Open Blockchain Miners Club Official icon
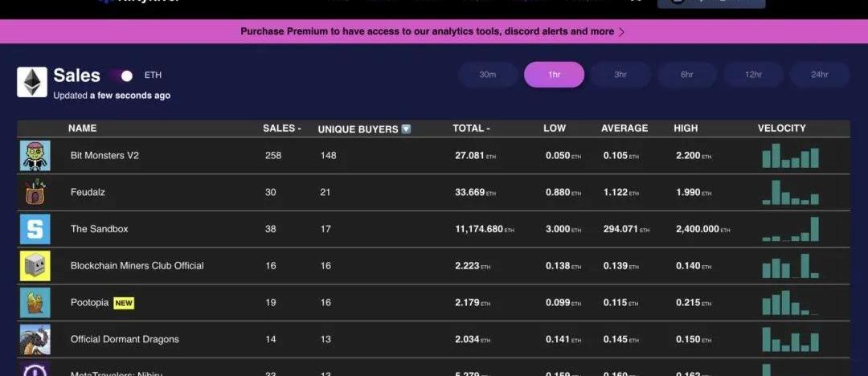This screenshot has width=868, height=376. 35,266
